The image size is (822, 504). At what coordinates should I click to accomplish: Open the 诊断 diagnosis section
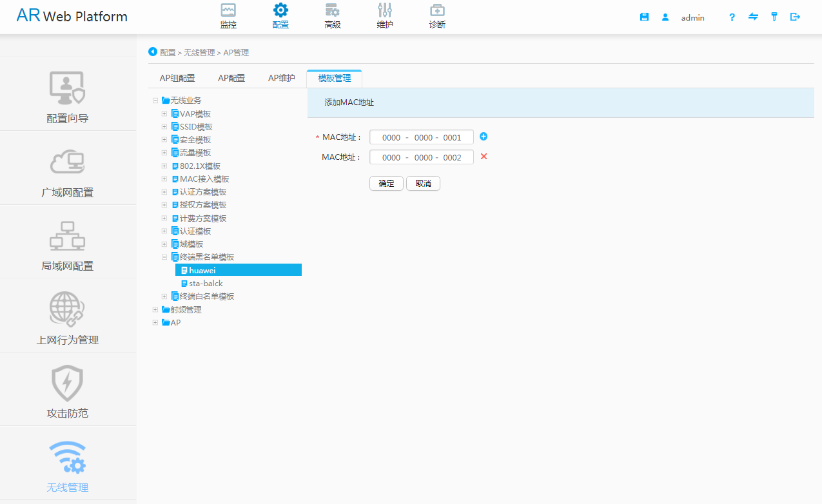pyautogui.click(x=436, y=15)
